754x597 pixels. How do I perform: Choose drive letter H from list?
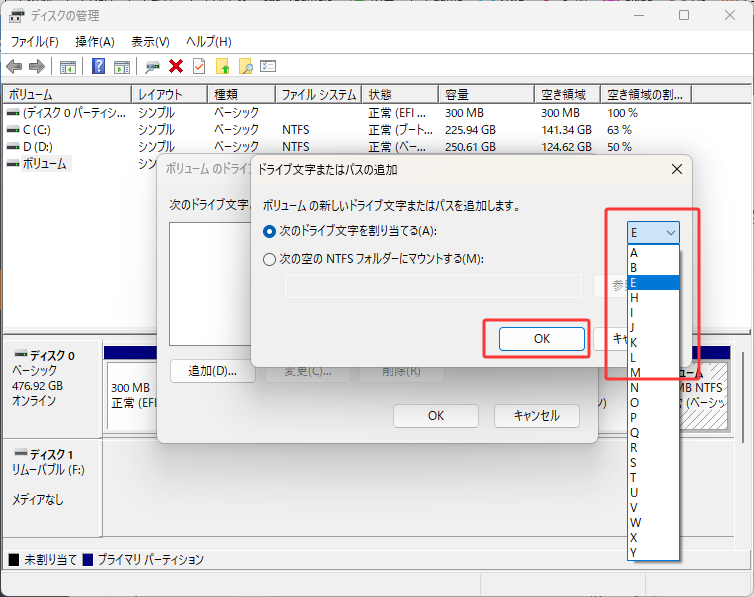[x=653, y=298]
